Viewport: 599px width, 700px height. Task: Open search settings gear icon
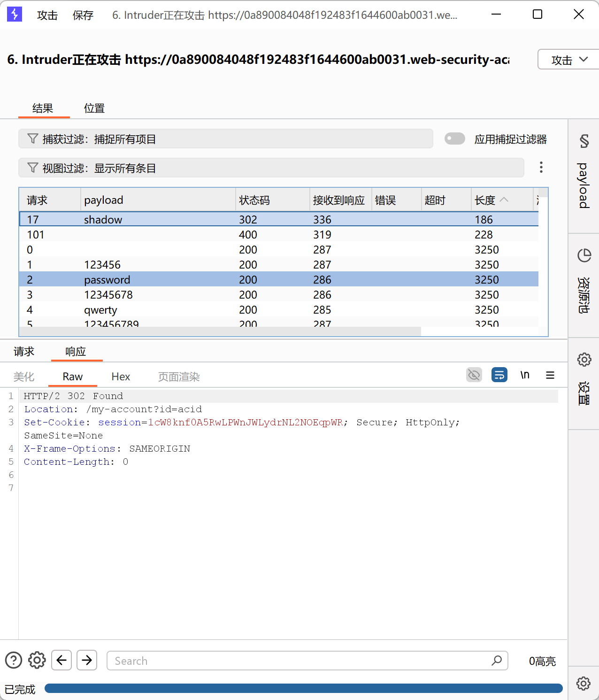click(x=37, y=660)
